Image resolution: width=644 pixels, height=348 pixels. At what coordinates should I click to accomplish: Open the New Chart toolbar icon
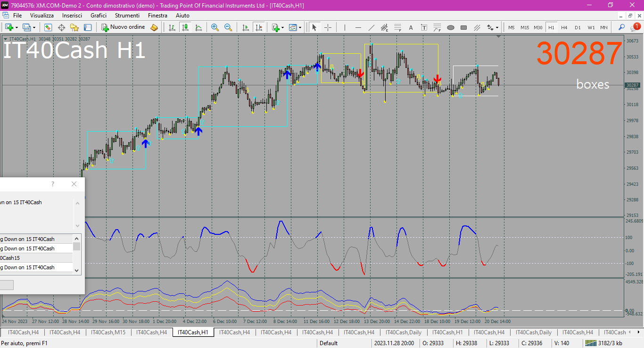(x=8, y=27)
